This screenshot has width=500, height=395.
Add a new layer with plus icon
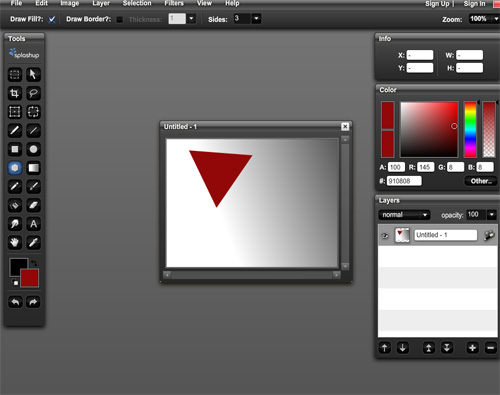point(472,348)
